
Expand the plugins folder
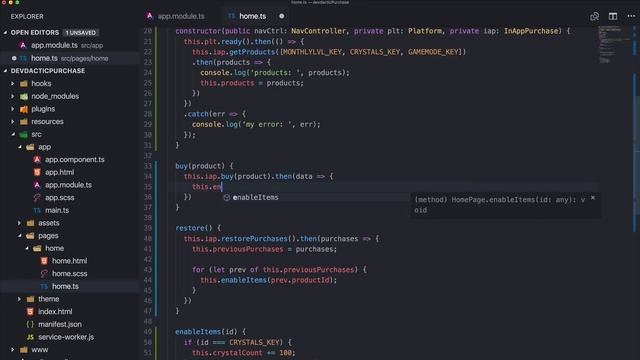click(13, 109)
